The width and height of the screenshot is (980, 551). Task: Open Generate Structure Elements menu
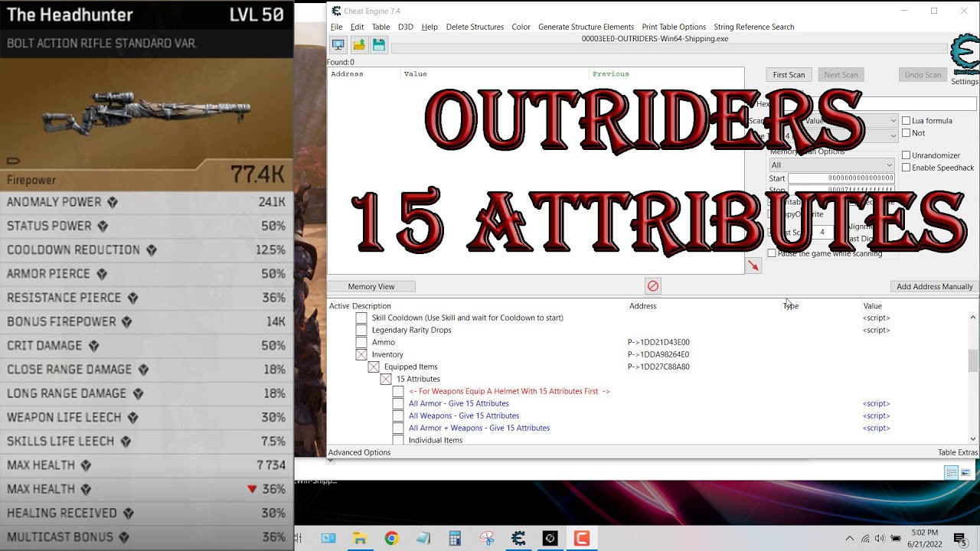[586, 27]
